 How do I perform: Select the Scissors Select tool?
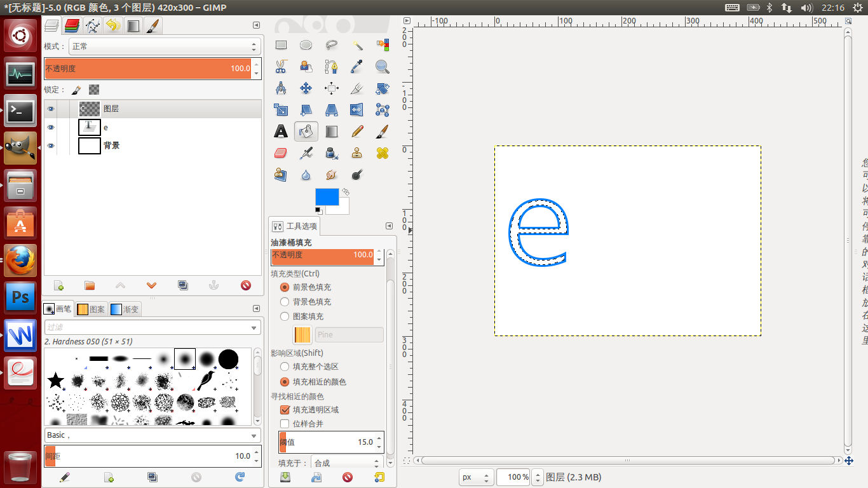(280, 67)
